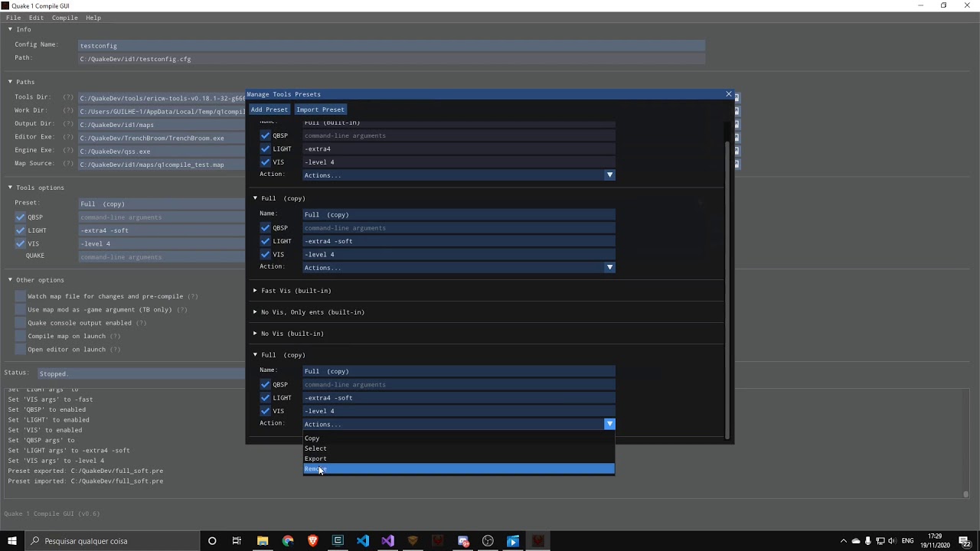Click help icon beside Open editor on launch
The image size is (980, 551).
pos(115,350)
